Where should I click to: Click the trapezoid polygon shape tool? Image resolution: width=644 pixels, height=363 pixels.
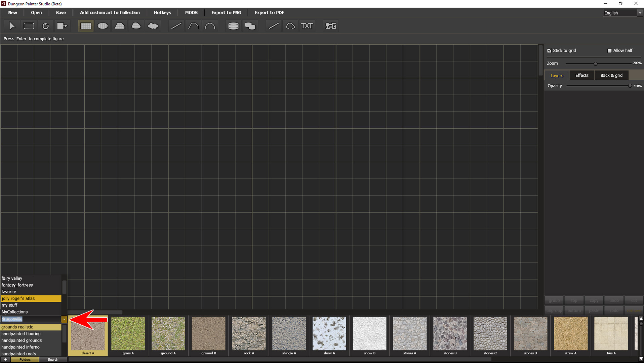[119, 26]
